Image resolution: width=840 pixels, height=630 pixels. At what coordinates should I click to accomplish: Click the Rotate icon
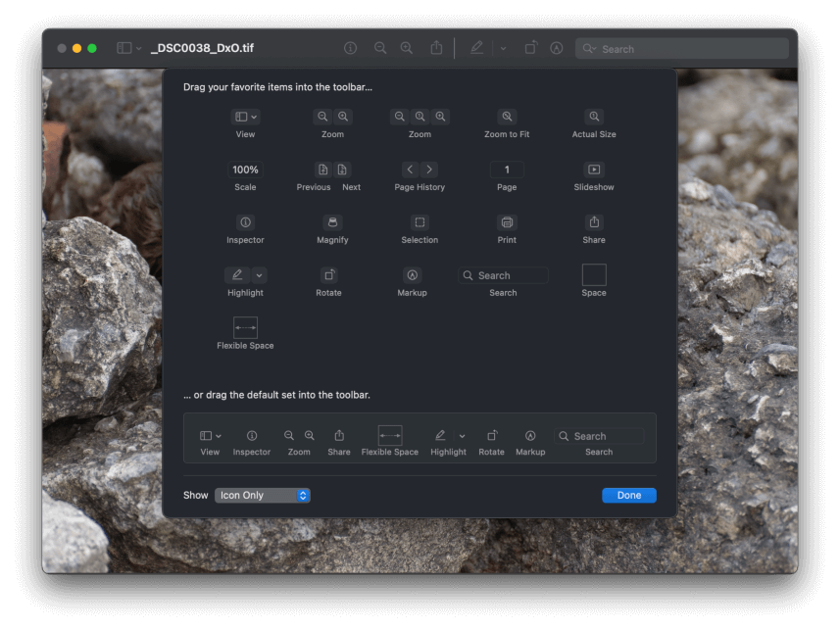pos(330,274)
